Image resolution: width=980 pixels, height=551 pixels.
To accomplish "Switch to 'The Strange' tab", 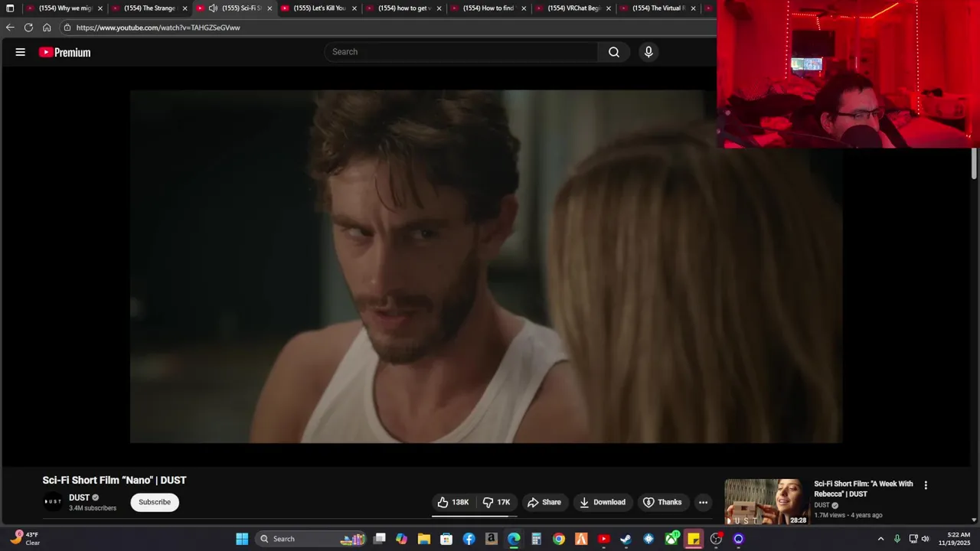I will (x=149, y=8).
